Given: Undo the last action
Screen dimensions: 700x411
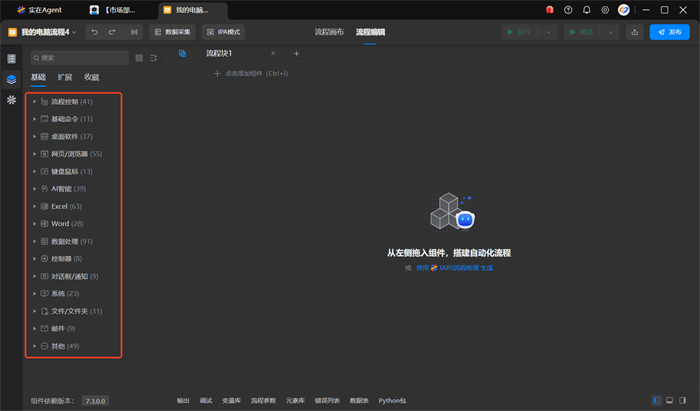Looking at the screenshot, I should tap(94, 32).
